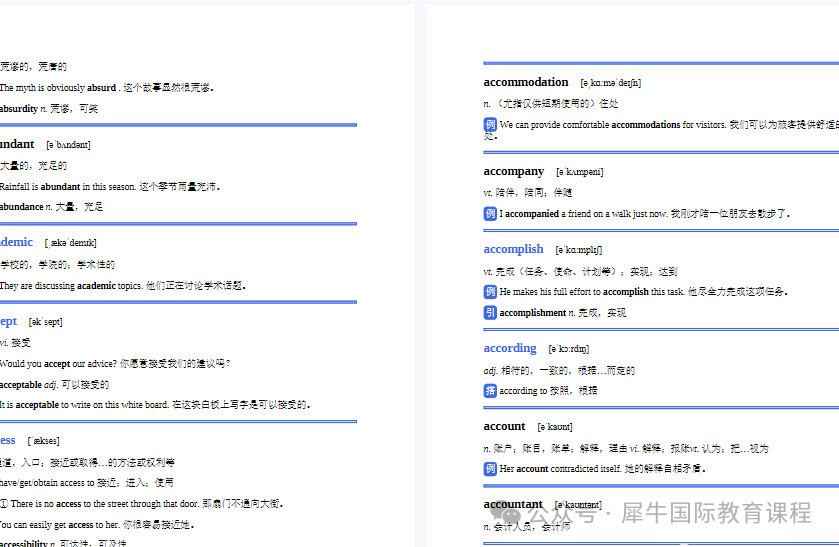Click the 引 badge next to accomplishment
Viewport: 839px width, 547px height.
click(x=490, y=313)
